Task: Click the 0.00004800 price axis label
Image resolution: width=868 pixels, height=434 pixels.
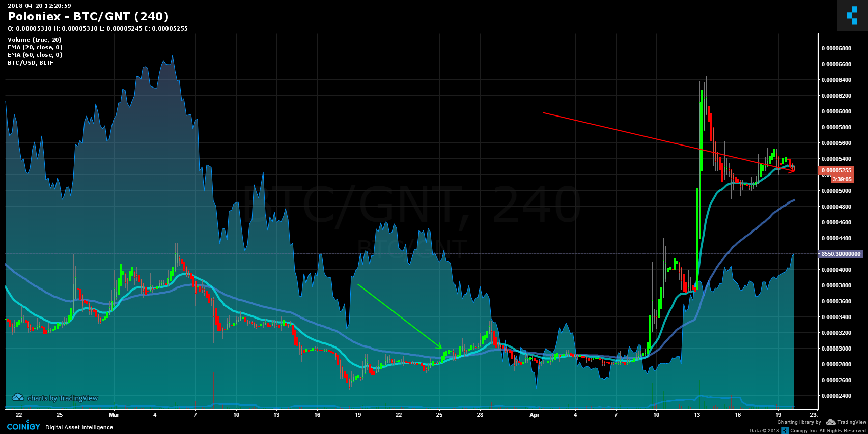Action: point(836,207)
